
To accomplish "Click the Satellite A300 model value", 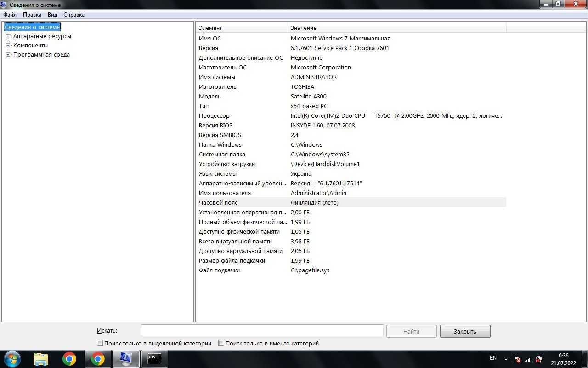I will click(x=309, y=97).
